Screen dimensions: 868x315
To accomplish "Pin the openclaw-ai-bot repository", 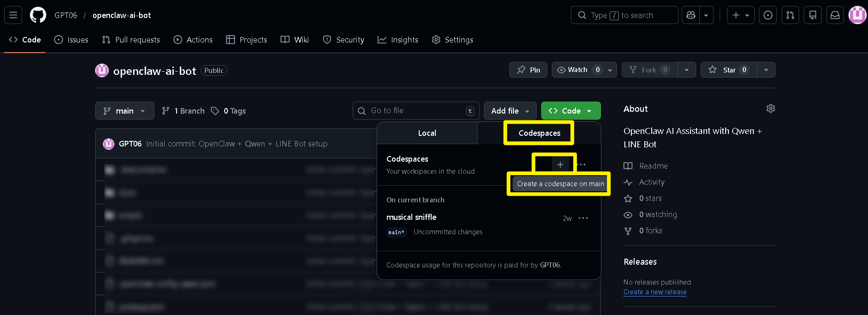I will (x=528, y=70).
